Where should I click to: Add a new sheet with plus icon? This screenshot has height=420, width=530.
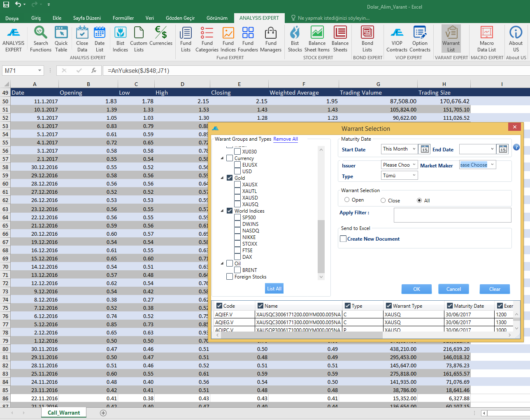point(103,413)
